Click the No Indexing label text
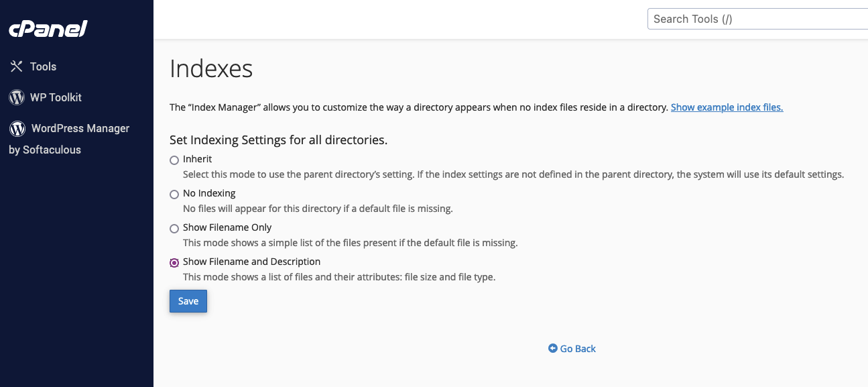This screenshot has height=387, width=868. click(x=209, y=193)
